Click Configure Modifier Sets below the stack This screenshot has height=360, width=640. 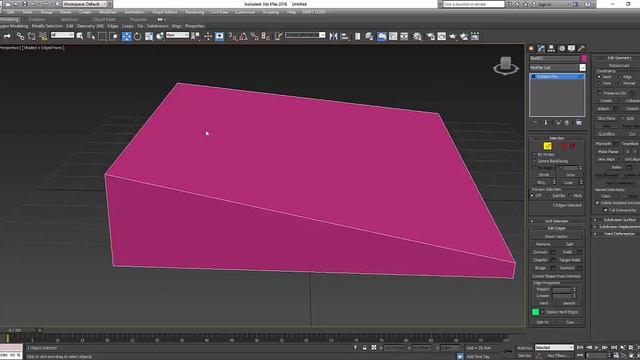[x=579, y=123]
